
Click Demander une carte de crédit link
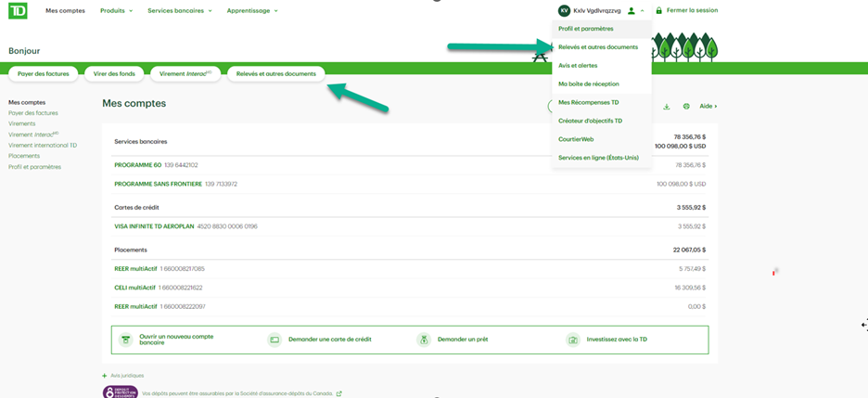[330, 340]
